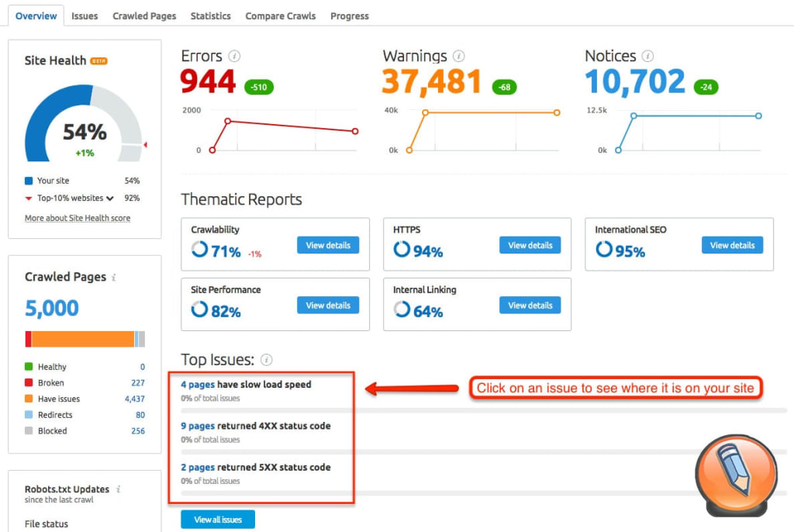Click the View all issues button
This screenshot has height=532, width=794.
coord(218,519)
